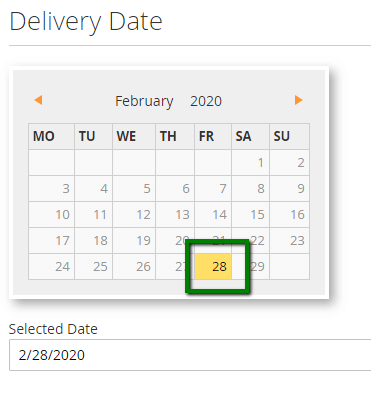371x394 pixels.
Task: Go to previous month with left arrow
Action: [x=38, y=100]
